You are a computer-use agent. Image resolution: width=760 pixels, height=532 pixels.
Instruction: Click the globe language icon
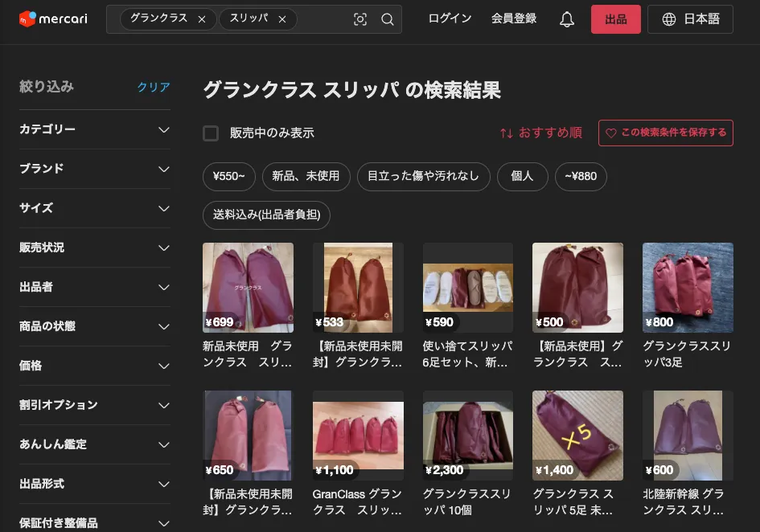point(669,19)
